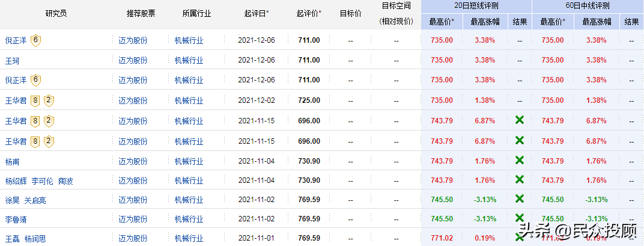Click the 20日 green X result in 李鲁靖's row
The height and width of the screenshot is (246, 644).
(520, 218)
